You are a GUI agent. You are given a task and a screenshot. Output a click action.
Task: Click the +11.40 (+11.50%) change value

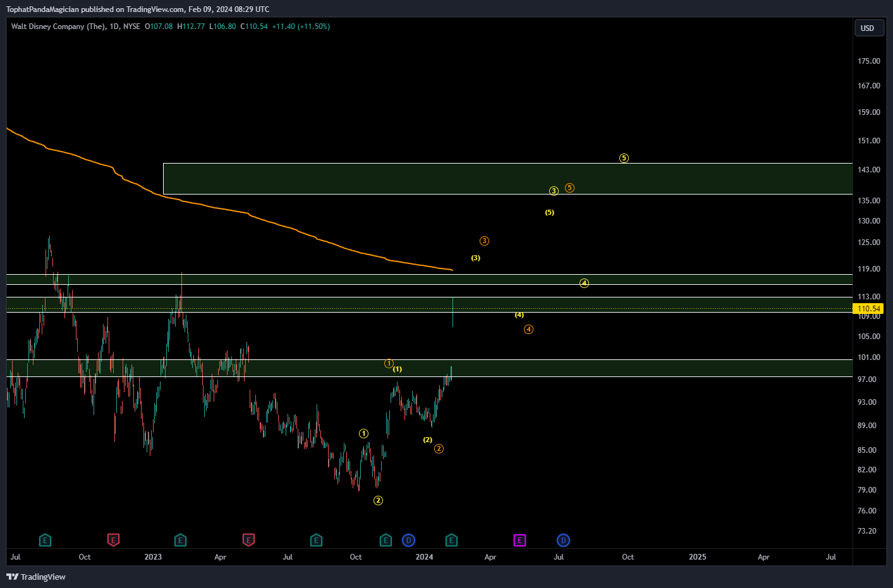tap(301, 27)
